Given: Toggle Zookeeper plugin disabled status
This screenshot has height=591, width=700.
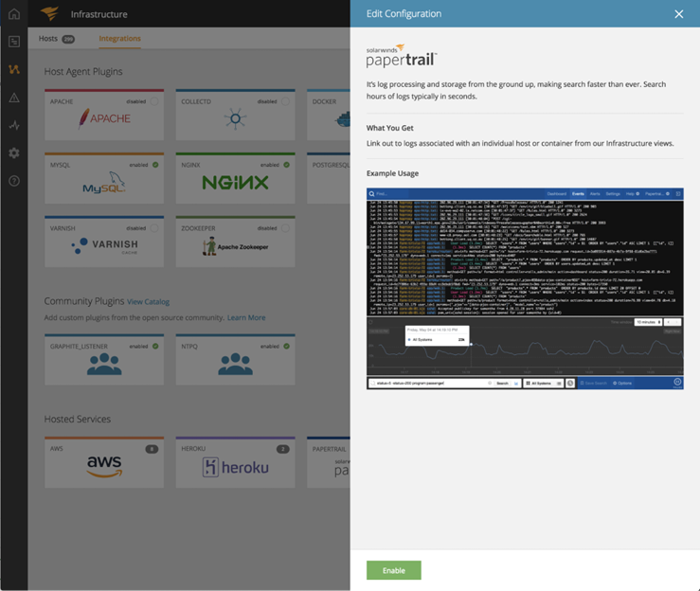Looking at the screenshot, I should pos(286,228).
